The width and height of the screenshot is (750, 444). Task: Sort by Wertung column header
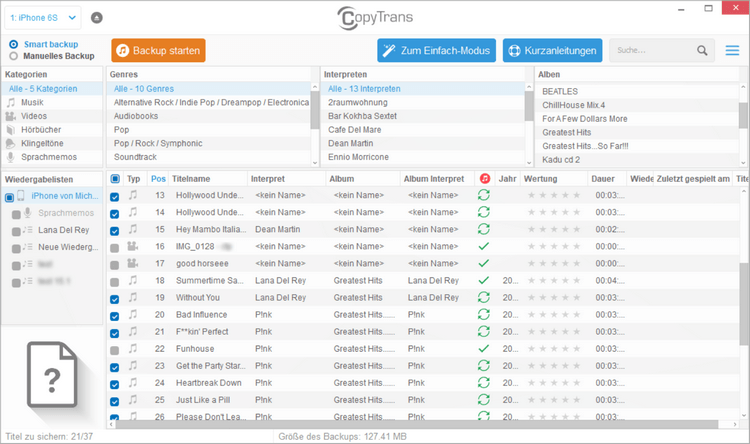click(x=540, y=178)
